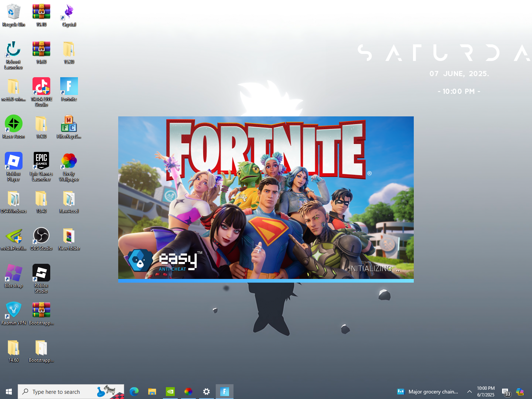Viewport: 532px width, 399px height.
Task: Click the Fortnite splash screen image
Action: (x=266, y=198)
